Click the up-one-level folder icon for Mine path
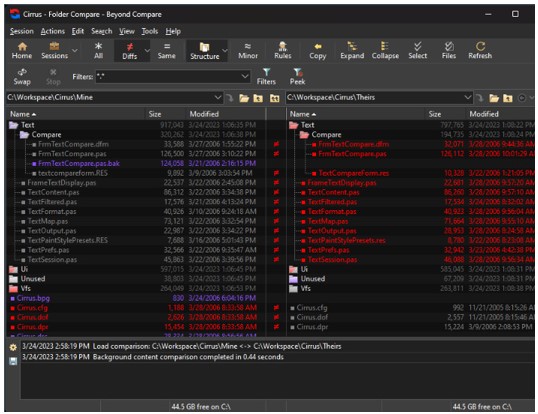The height and width of the screenshot is (414, 538). point(258,98)
